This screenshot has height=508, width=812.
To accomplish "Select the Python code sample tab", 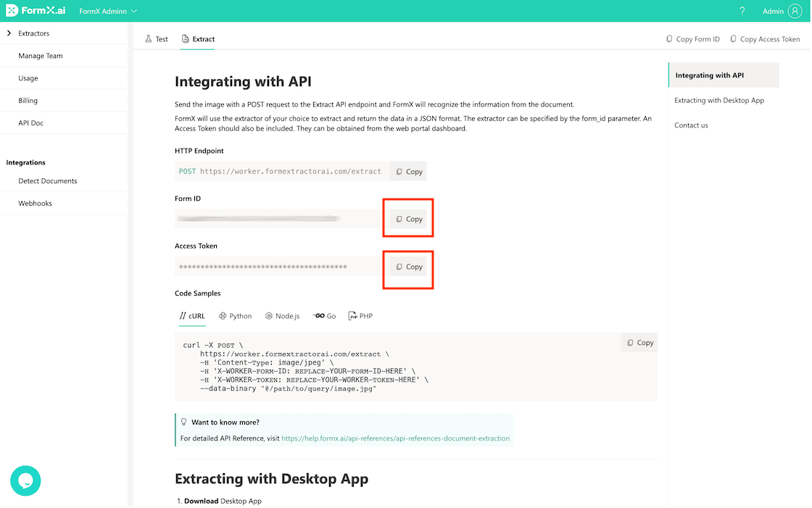I will (236, 316).
